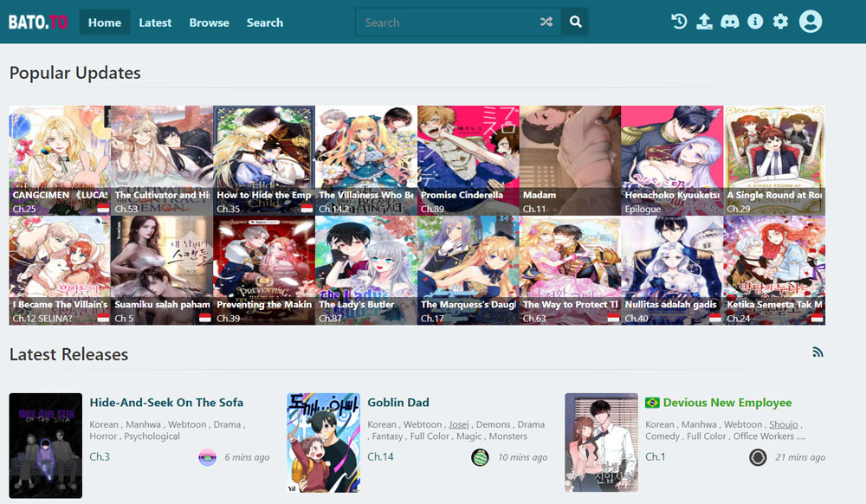Screen dimensions: 866x504
Task: Click Indonesian flag on How to Hide card
Action: pos(307,208)
